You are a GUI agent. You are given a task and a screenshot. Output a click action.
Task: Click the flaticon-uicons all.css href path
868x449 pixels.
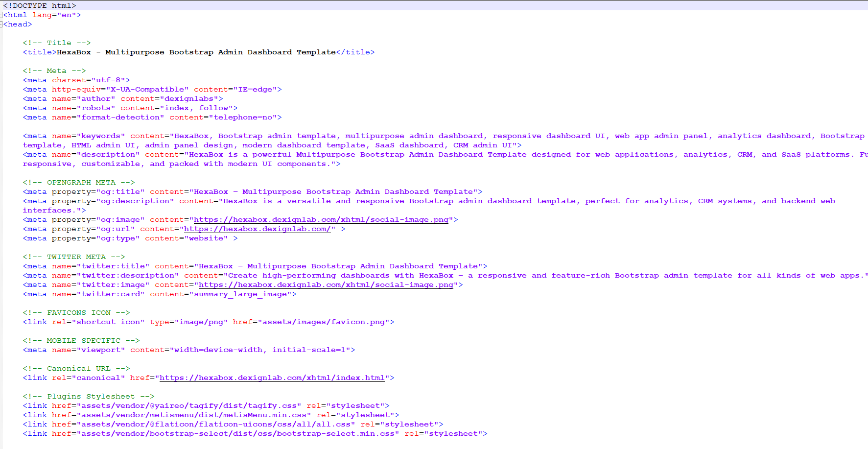pos(216,425)
